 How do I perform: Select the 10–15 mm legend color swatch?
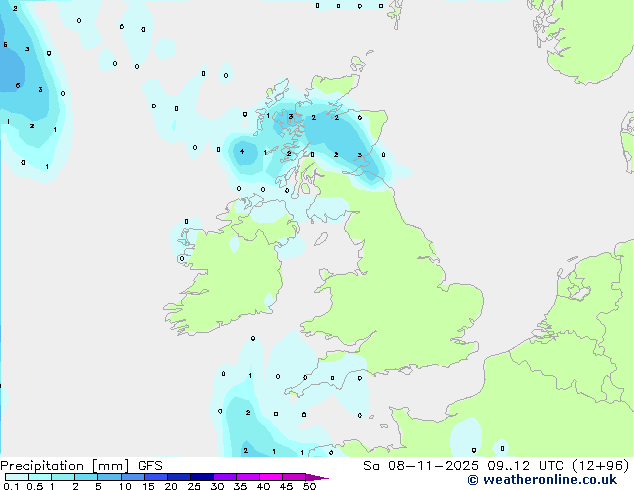[x=133, y=477]
